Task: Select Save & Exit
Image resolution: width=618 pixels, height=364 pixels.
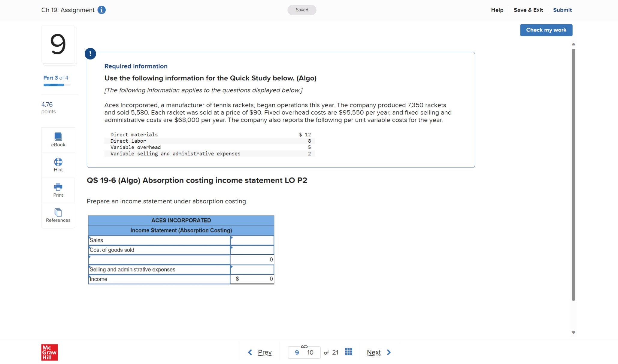Action: pyautogui.click(x=528, y=10)
